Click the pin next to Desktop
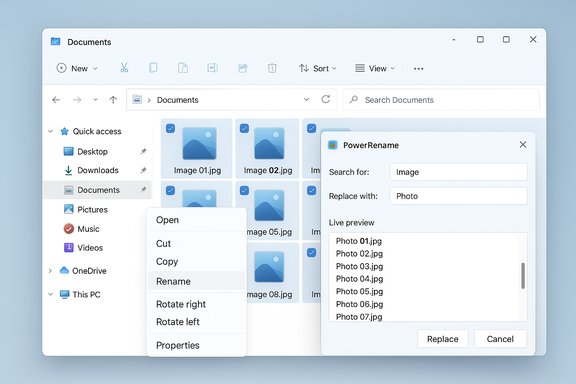Screen dimensions: 576x384 pos(143,151)
